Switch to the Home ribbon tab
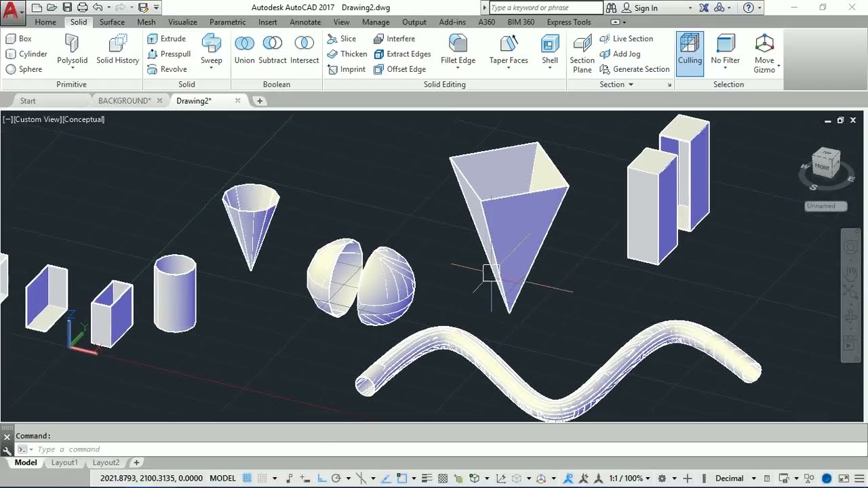This screenshot has width=868, height=488. click(45, 22)
